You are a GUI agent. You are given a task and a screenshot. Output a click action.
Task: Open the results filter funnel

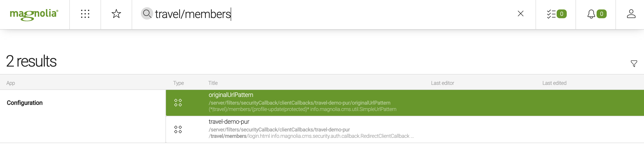[x=633, y=64]
